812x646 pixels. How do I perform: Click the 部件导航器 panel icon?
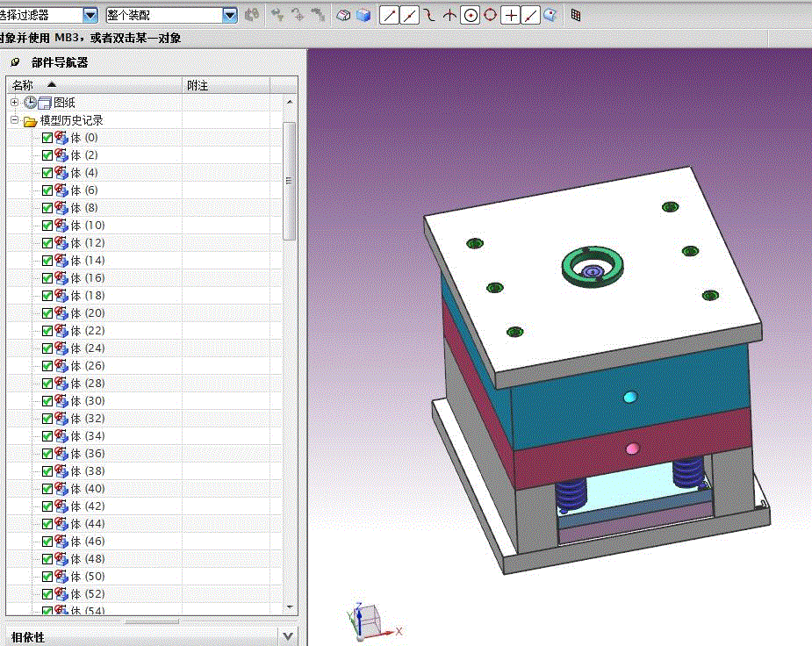pyautogui.click(x=16, y=62)
